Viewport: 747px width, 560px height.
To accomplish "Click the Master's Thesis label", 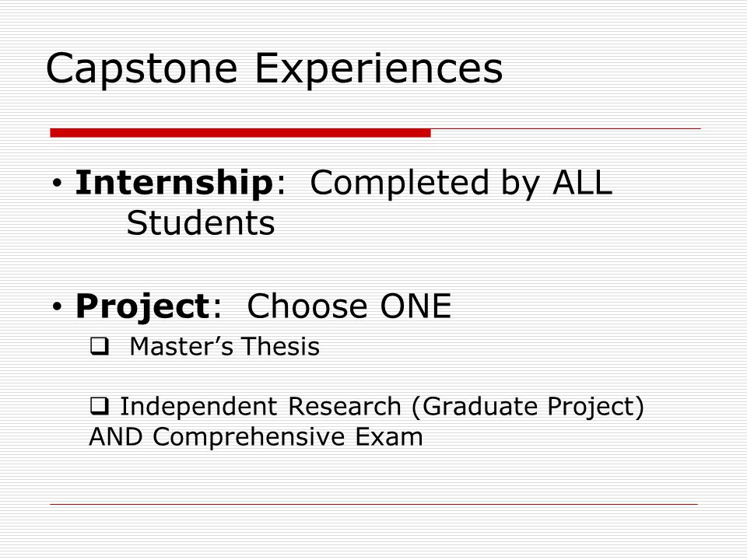I will click(224, 346).
